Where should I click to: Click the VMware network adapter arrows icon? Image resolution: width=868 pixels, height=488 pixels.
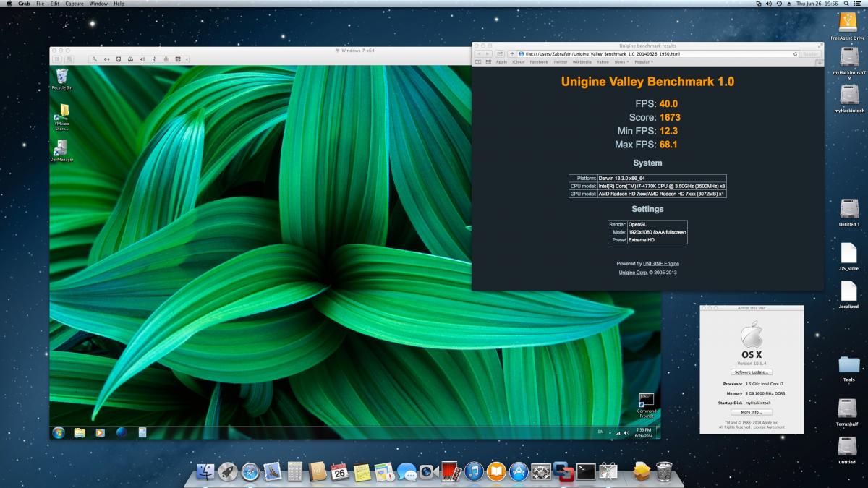coord(106,59)
